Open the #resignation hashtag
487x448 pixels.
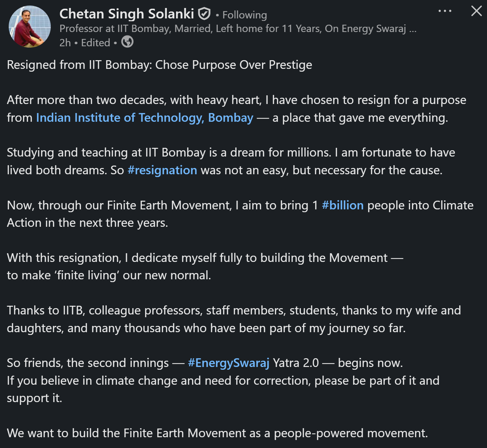(x=162, y=170)
